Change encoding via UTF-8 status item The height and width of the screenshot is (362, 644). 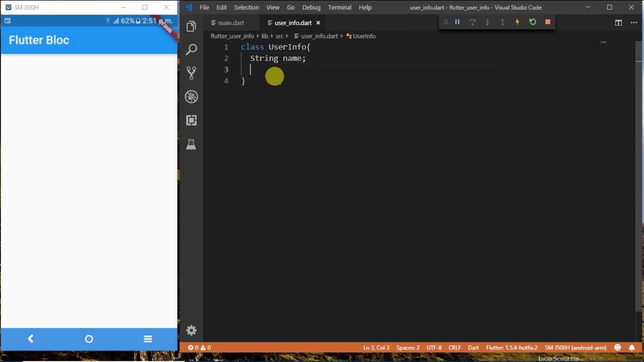pyautogui.click(x=434, y=348)
